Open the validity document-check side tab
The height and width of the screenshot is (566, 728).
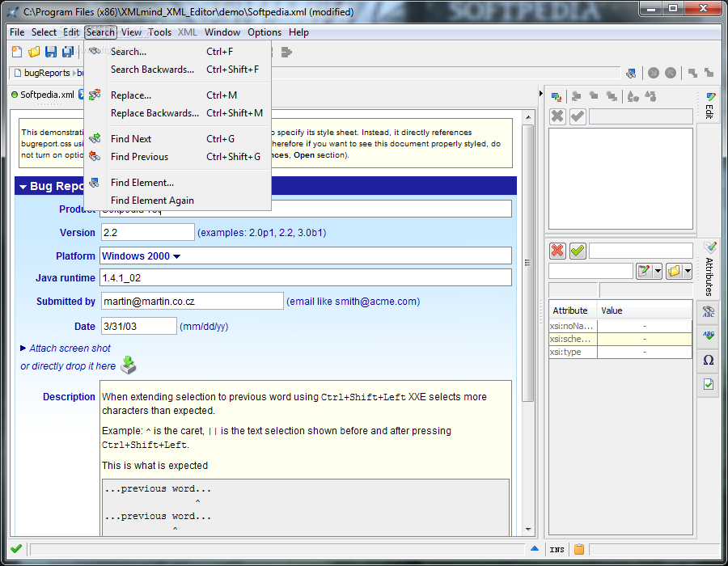[x=709, y=385]
